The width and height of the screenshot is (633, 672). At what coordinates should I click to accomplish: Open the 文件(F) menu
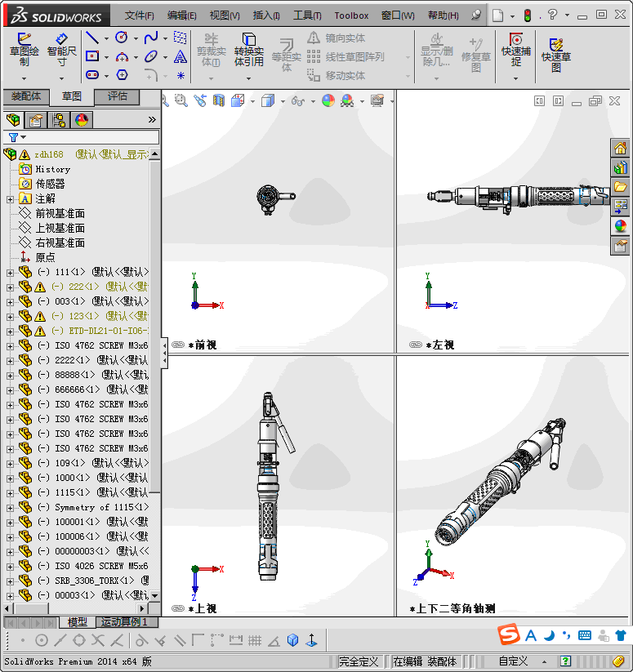(140, 16)
